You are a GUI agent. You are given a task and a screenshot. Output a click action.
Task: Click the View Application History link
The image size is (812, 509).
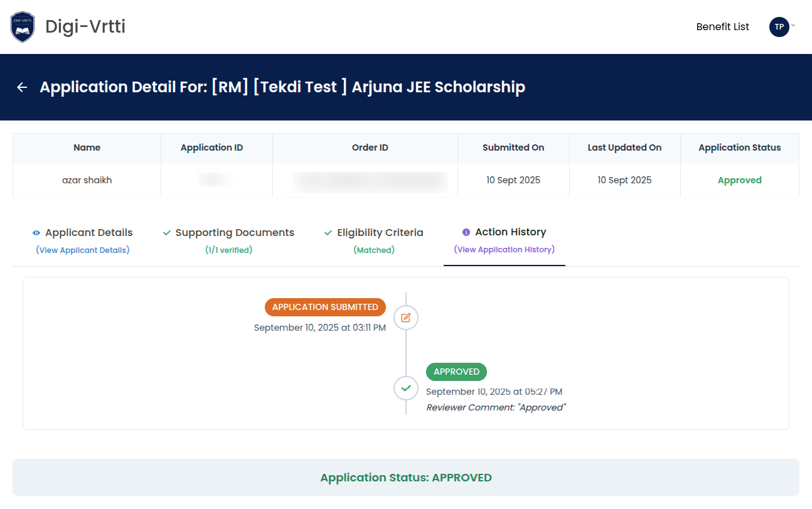click(504, 249)
